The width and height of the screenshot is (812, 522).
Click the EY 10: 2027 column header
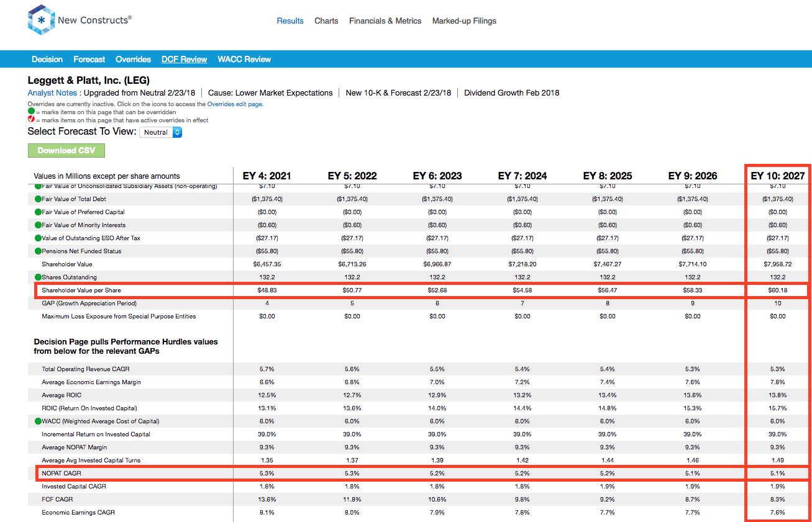[x=778, y=176]
